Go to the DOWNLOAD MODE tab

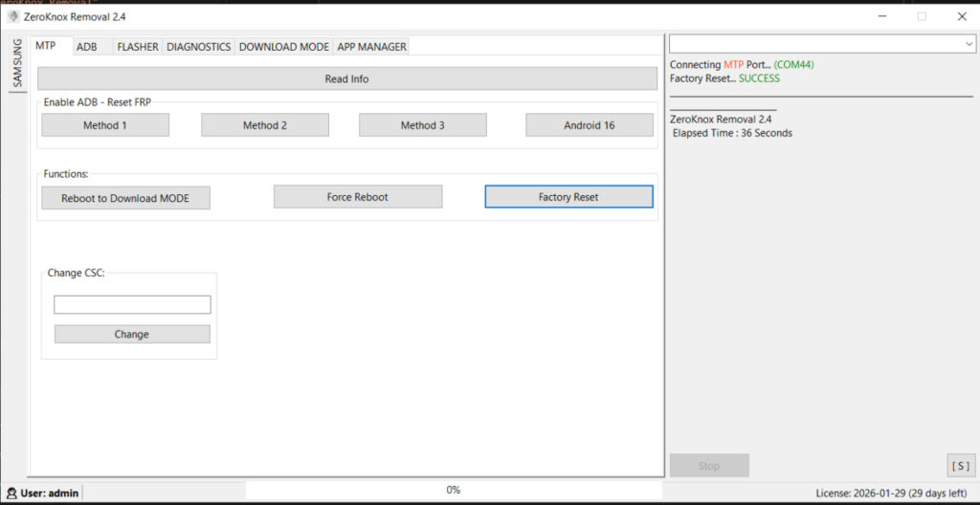pyautogui.click(x=283, y=47)
